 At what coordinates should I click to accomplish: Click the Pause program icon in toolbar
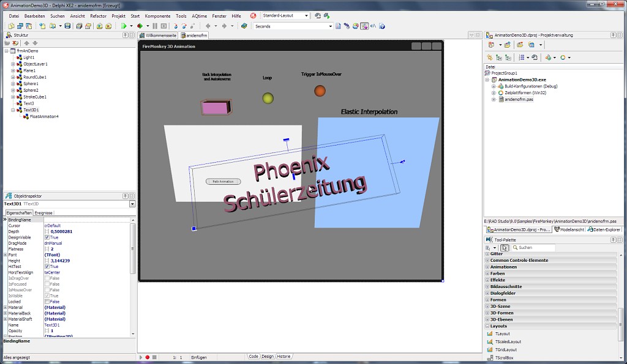tap(155, 26)
